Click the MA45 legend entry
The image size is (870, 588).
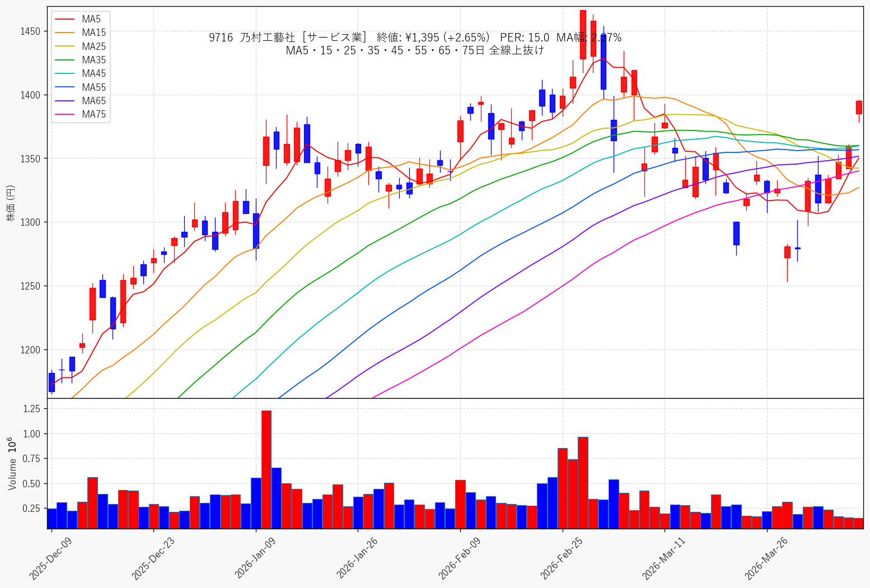pos(80,73)
